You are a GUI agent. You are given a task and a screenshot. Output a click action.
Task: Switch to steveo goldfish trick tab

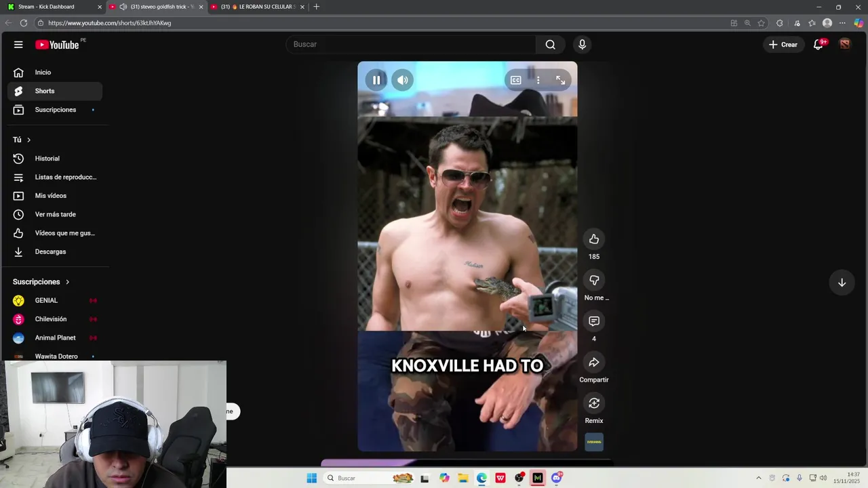[157, 7]
